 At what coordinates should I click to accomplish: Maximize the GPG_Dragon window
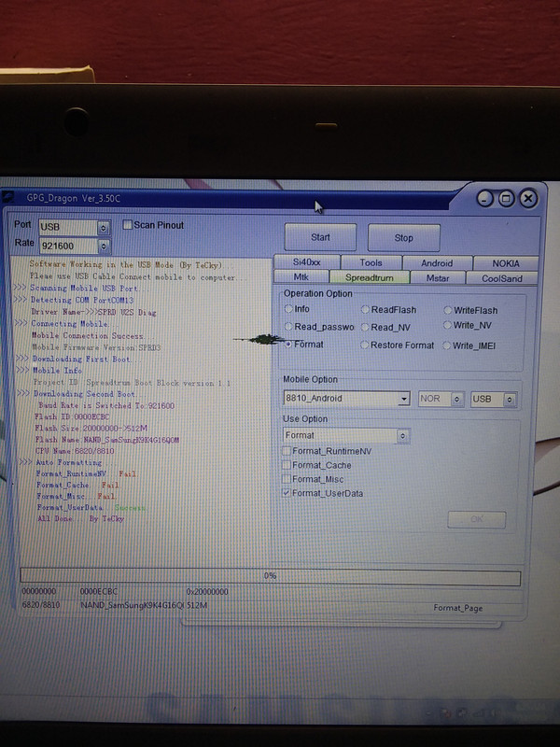pyautogui.click(x=506, y=198)
